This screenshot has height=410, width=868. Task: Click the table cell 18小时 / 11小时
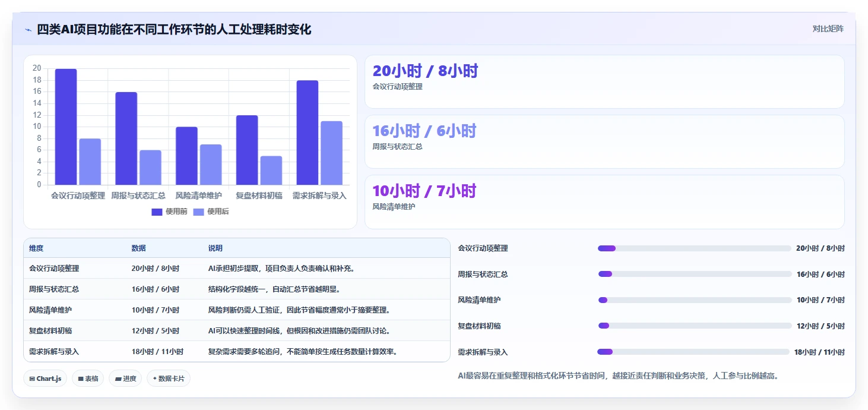(x=157, y=352)
